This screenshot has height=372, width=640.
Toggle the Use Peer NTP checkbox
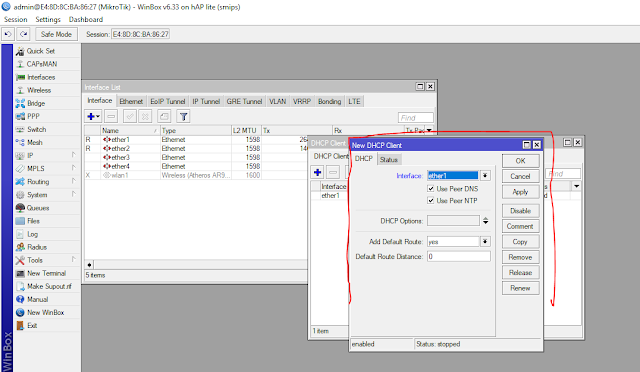[431, 200]
